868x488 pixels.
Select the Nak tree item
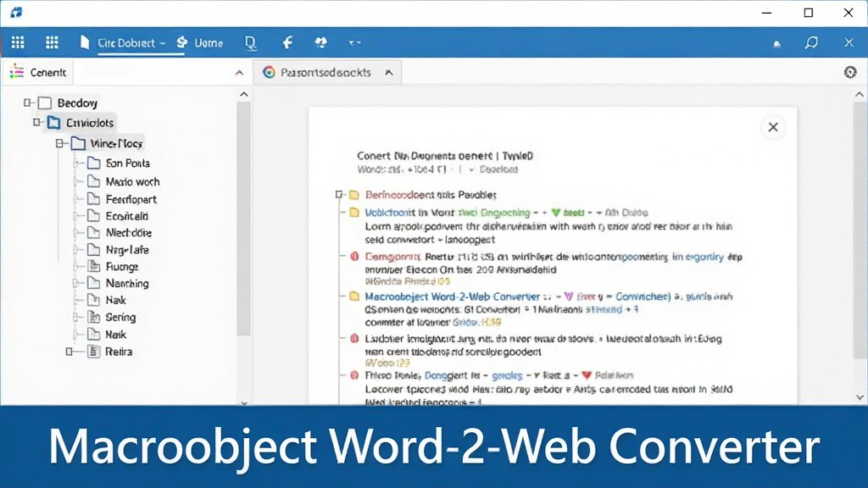(x=115, y=301)
